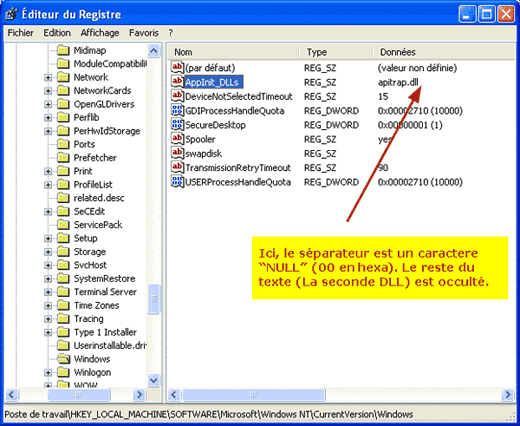This screenshot has height=426, width=520.
Task: Open the Edition menu
Action: 57,33
